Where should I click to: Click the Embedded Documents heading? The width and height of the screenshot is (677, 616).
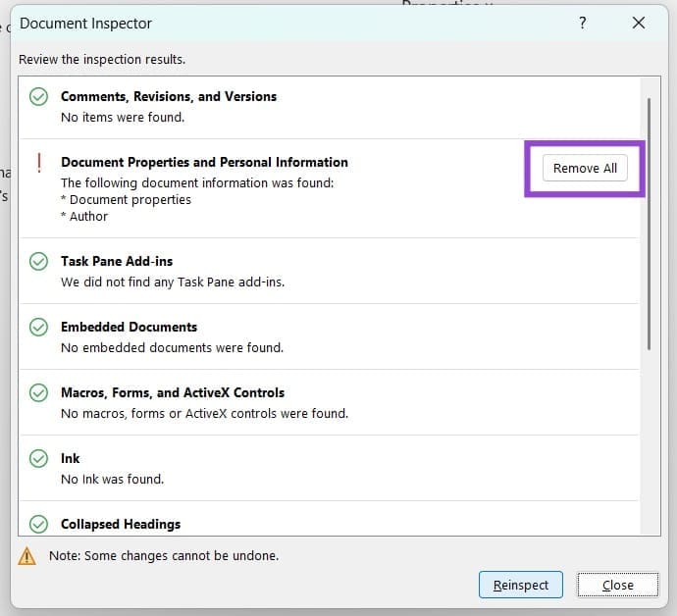pos(129,327)
